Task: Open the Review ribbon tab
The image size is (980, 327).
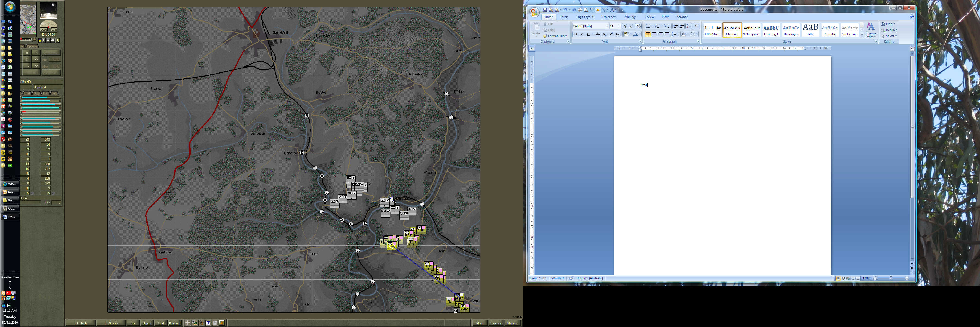Action: pos(649,17)
